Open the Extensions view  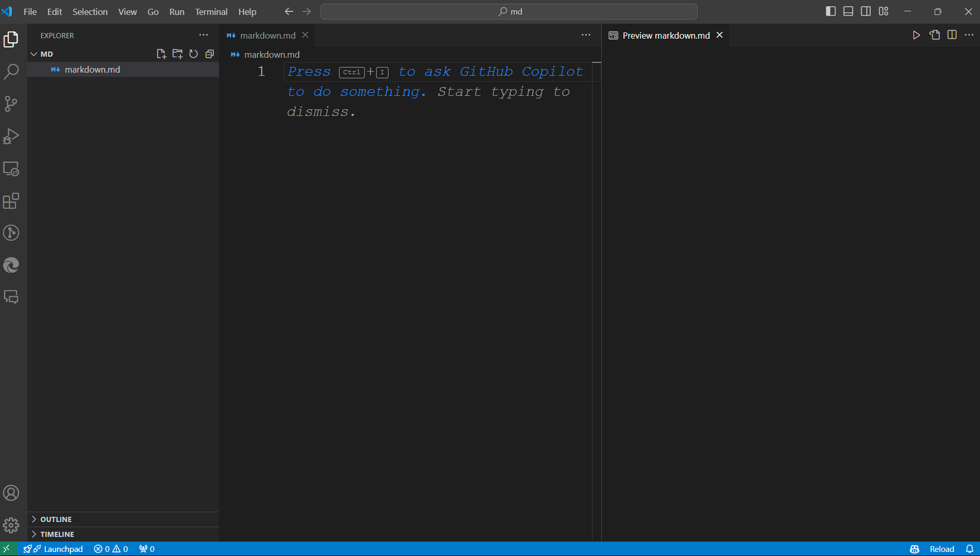tap(11, 201)
